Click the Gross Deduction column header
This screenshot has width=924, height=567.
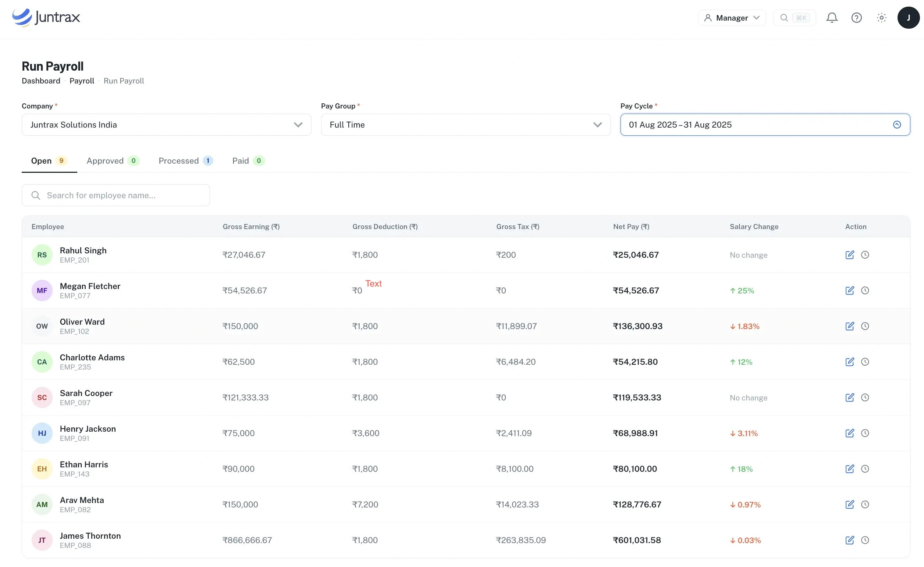(x=385, y=227)
